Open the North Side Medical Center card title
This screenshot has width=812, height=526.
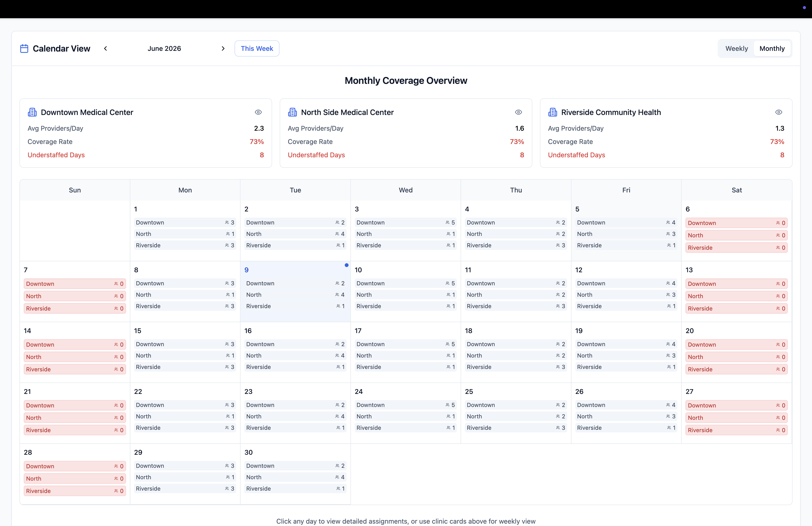pyautogui.click(x=347, y=112)
